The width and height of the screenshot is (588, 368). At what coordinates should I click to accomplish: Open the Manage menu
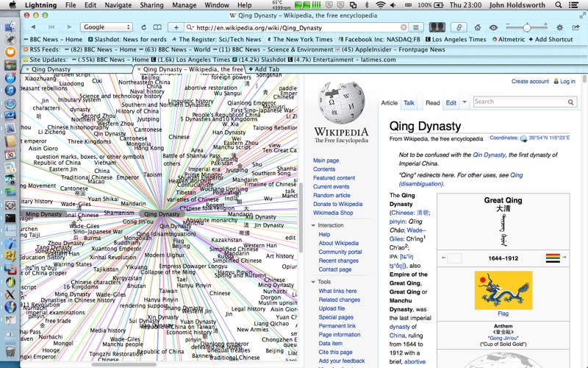click(x=184, y=5)
